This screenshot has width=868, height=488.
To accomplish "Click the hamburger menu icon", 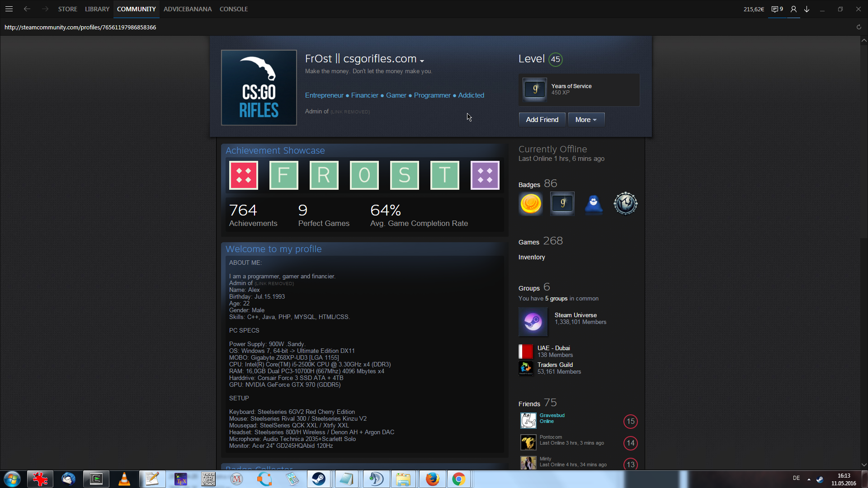I will 9,9.
